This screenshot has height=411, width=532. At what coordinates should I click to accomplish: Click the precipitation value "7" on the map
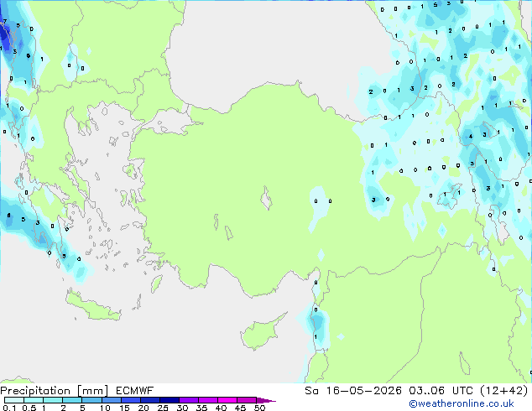[5, 21]
